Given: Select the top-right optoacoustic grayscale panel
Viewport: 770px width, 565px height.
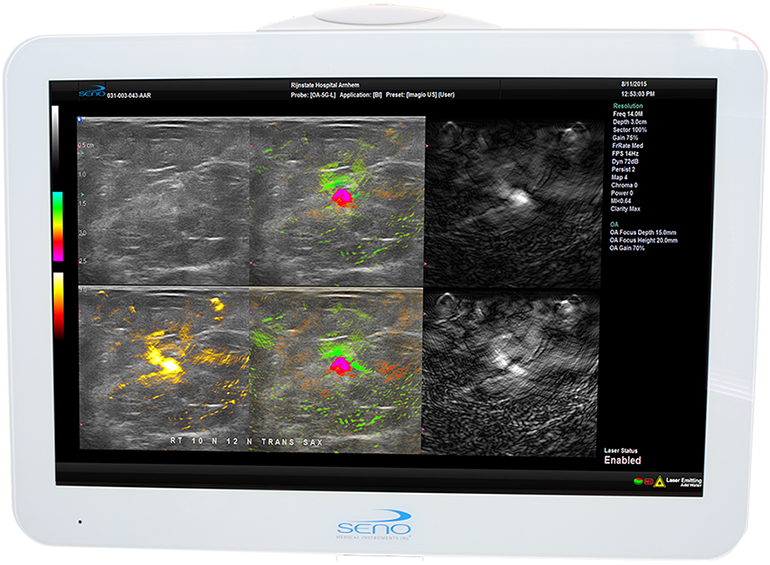Looking at the screenshot, I should [x=512, y=201].
